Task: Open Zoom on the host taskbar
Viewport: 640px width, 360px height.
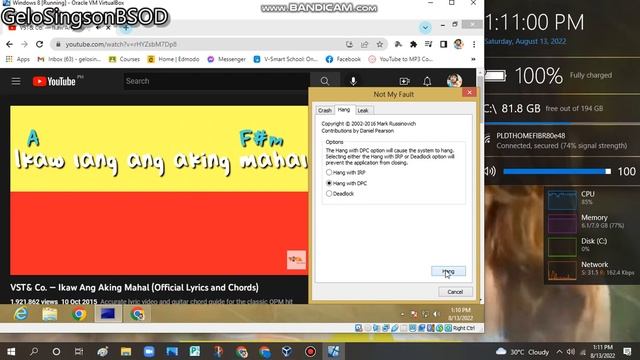Action: click(149, 351)
